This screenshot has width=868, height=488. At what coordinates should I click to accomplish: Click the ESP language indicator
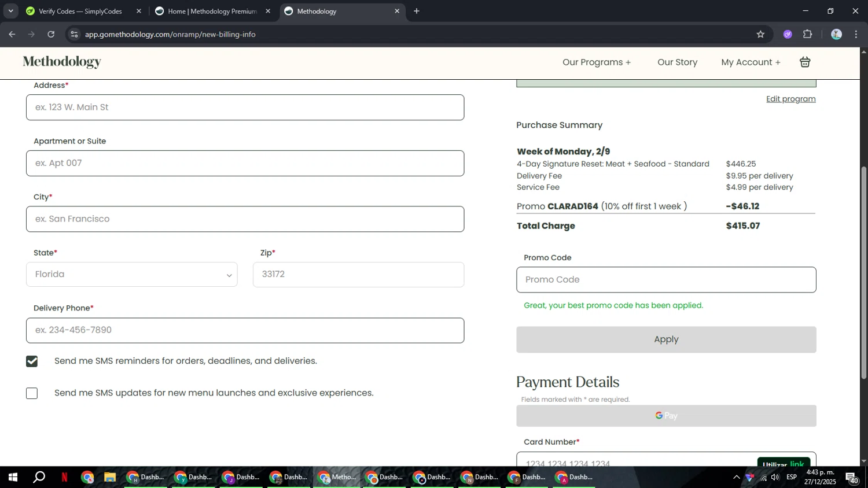[792, 477]
